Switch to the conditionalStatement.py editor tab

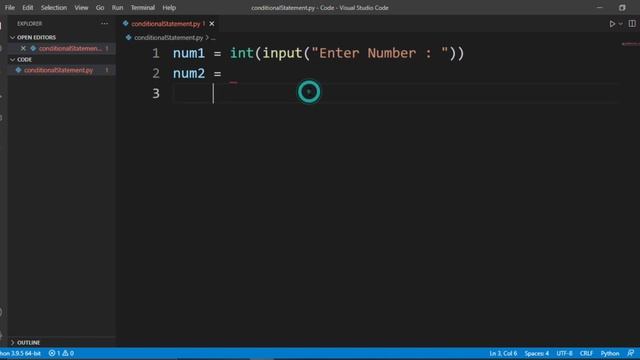click(166, 24)
